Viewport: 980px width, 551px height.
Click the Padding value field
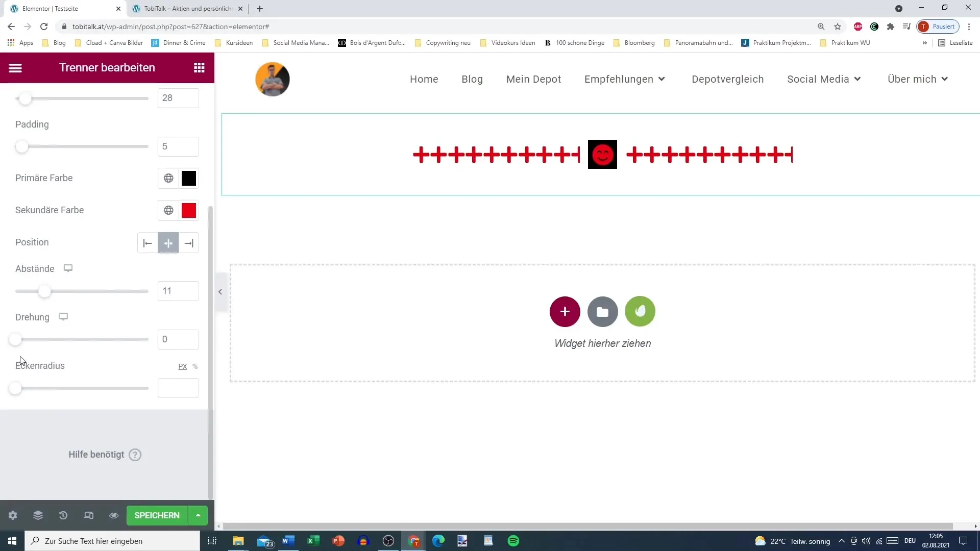[x=178, y=146]
